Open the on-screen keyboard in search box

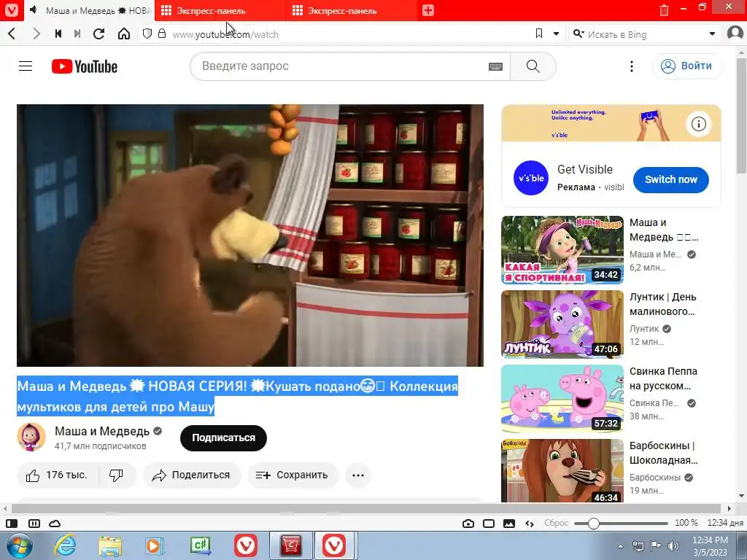495,66
